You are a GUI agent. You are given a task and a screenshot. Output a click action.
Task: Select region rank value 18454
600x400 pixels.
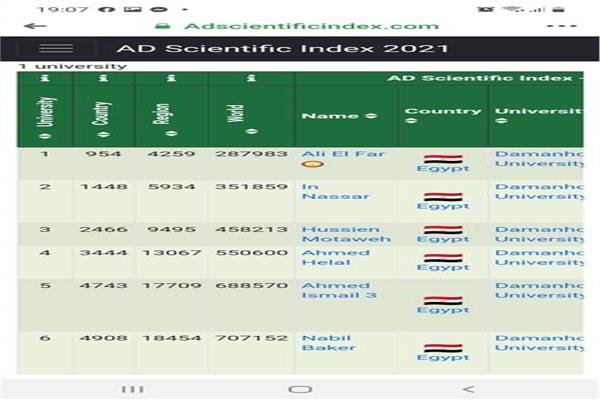(171, 338)
